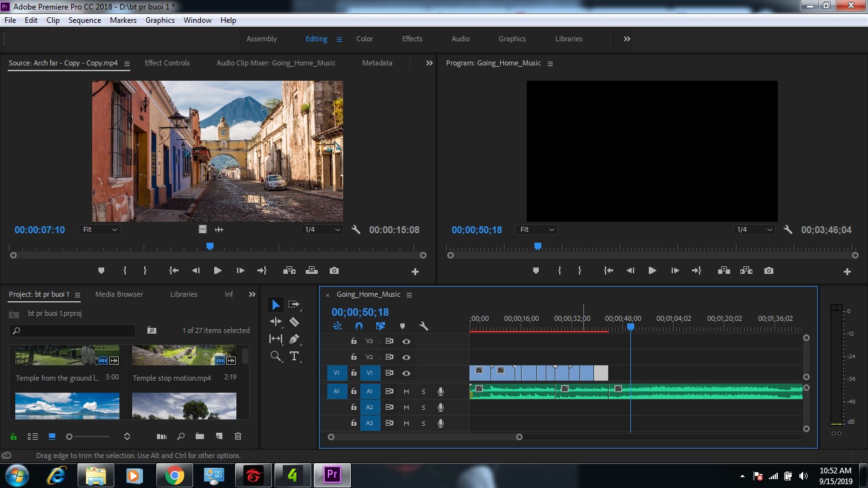Activate the Slip tool

276,339
